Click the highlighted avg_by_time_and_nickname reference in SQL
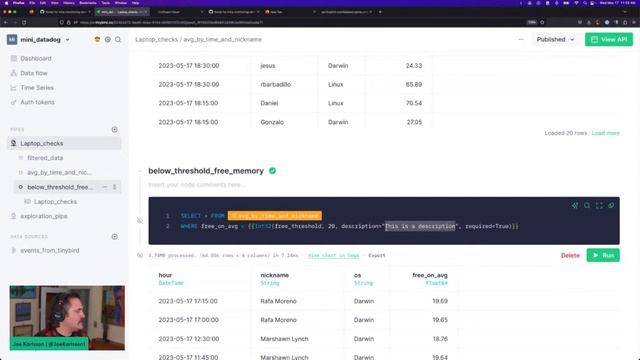 (275, 216)
